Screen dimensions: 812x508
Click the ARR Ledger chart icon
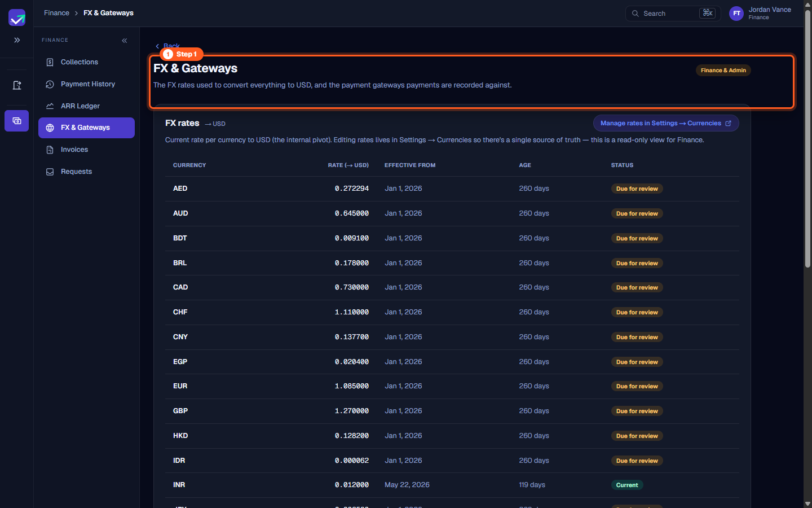tap(50, 106)
